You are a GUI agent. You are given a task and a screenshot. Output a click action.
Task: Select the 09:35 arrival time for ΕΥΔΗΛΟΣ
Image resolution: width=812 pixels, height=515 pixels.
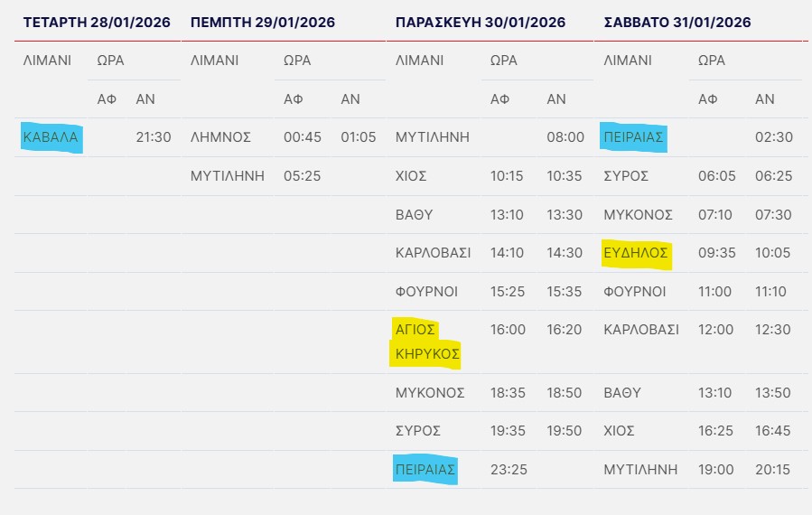pos(715,253)
